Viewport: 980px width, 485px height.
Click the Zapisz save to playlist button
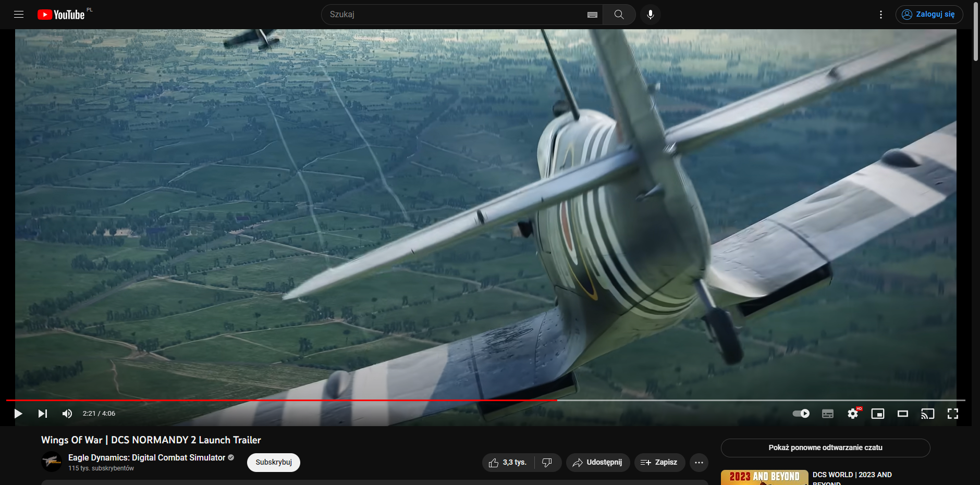click(x=659, y=463)
